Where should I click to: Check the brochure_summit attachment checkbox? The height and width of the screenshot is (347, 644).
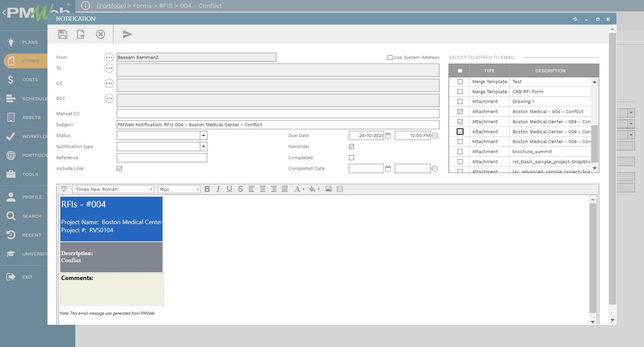pyautogui.click(x=460, y=151)
